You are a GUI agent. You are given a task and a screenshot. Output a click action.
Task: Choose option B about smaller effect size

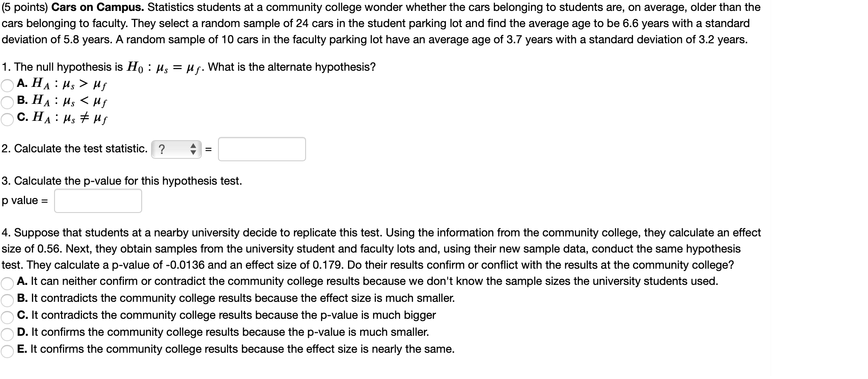tap(7, 299)
